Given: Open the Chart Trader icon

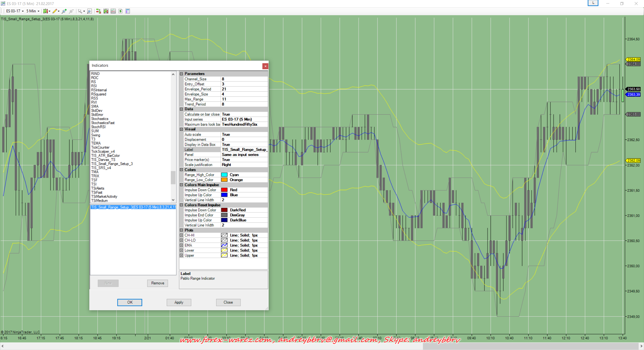Looking at the screenshot, I should pyautogui.click(x=98, y=11).
